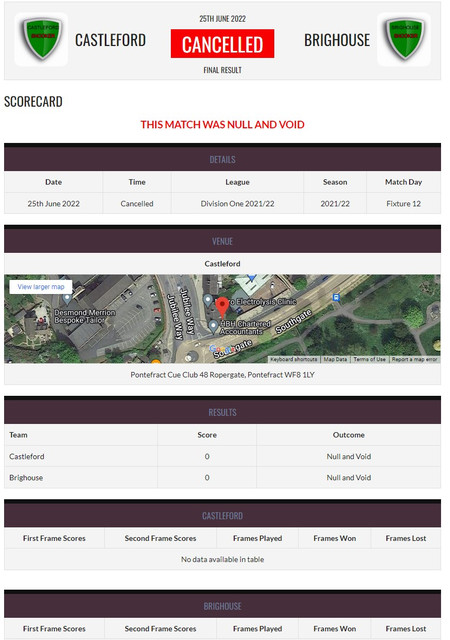Click the Brighouse team shield logo
The width and height of the screenshot is (450, 640).
point(404,39)
